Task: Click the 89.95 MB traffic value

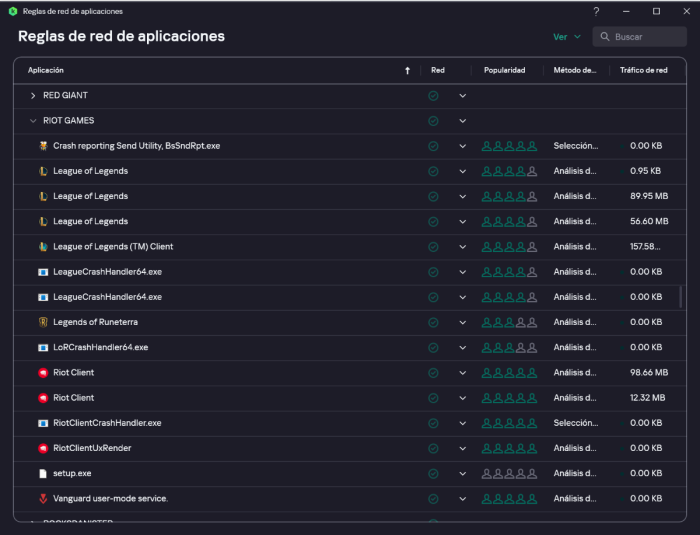Action: pyautogui.click(x=649, y=196)
